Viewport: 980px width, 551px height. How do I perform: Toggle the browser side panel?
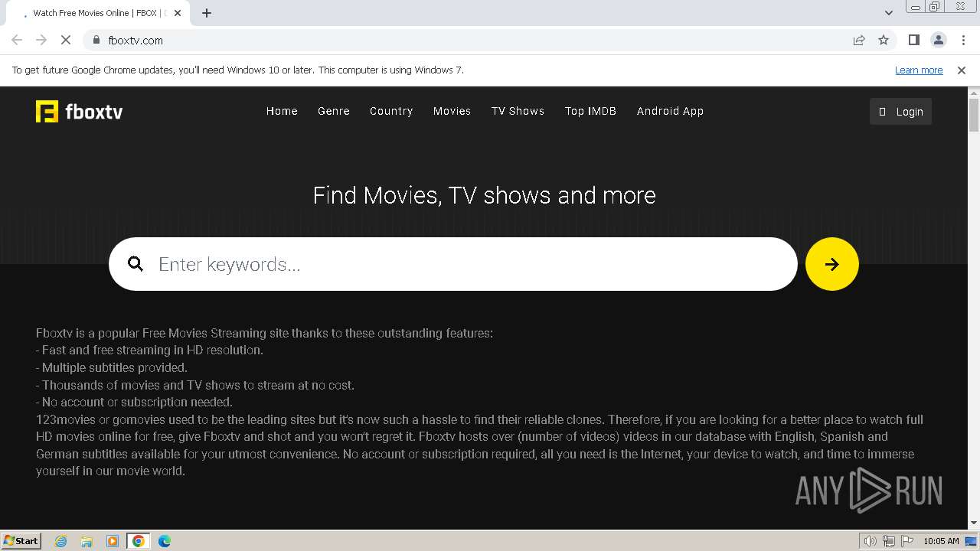point(914,41)
